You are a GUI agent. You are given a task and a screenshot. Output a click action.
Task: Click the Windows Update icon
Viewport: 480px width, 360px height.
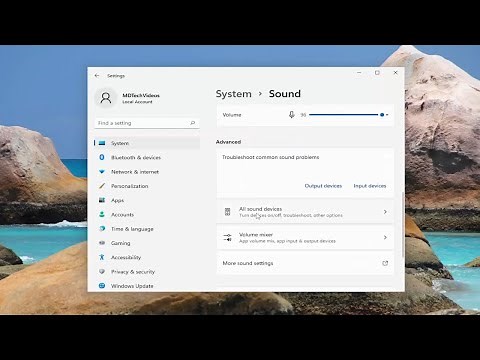[x=102, y=286]
